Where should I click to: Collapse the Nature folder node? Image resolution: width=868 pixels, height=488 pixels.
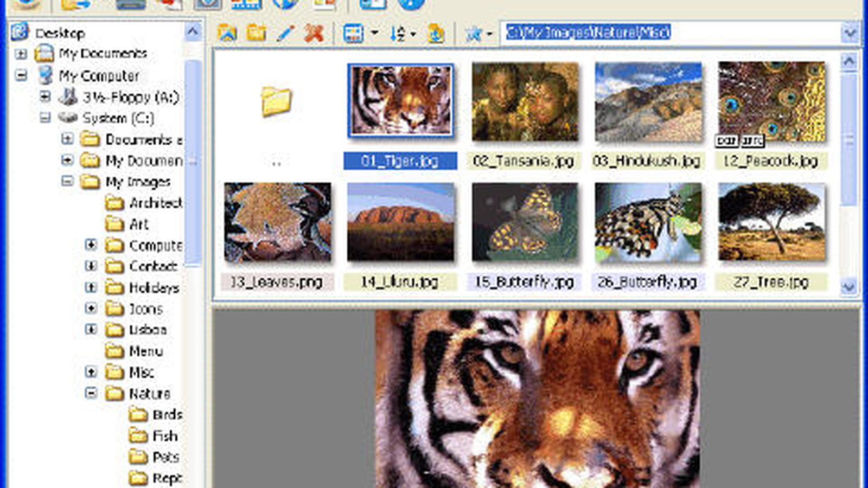pos(91,393)
